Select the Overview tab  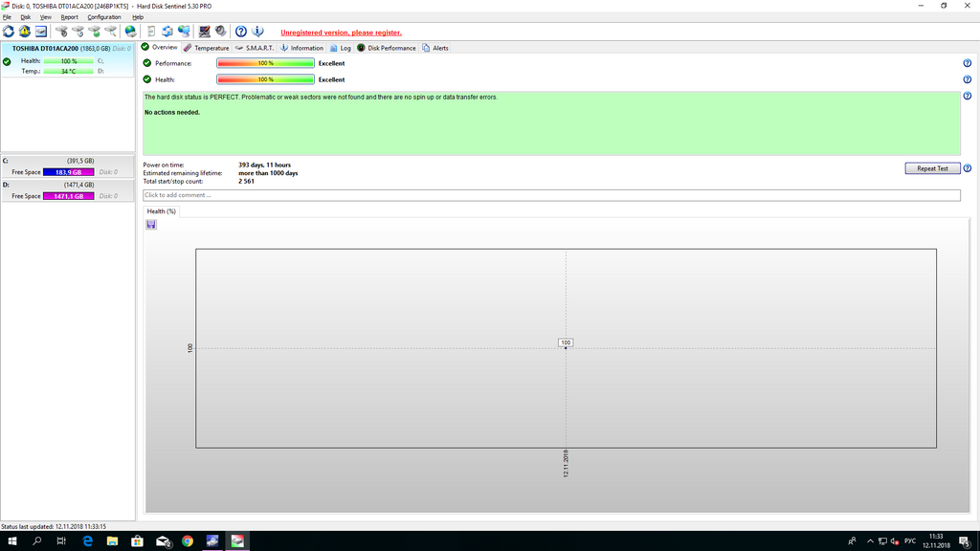pos(160,48)
